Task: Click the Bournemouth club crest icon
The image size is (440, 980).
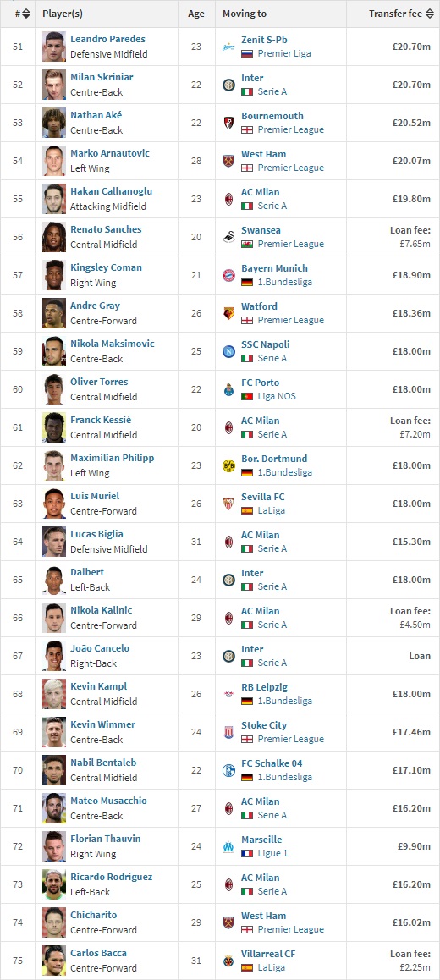Action: pos(228,123)
